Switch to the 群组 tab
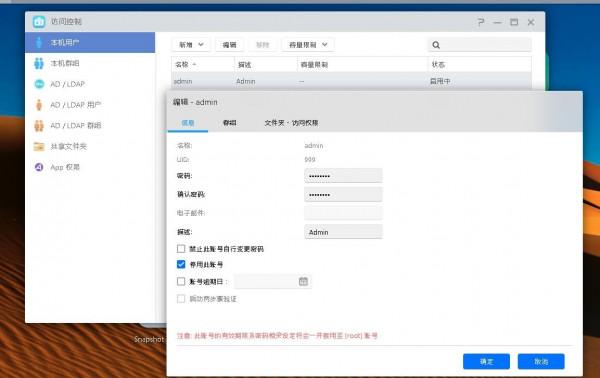600x378 pixels. (229, 123)
